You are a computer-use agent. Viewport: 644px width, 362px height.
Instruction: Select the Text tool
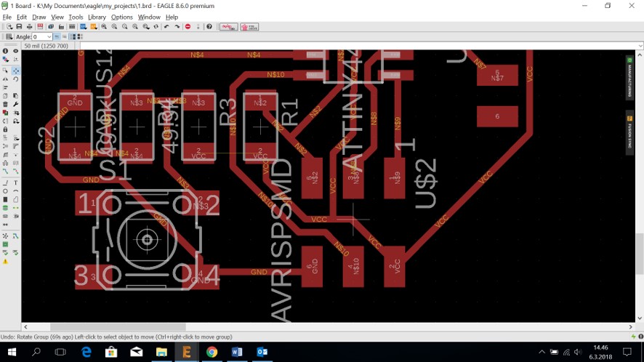pyautogui.click(x=15, y=183)
